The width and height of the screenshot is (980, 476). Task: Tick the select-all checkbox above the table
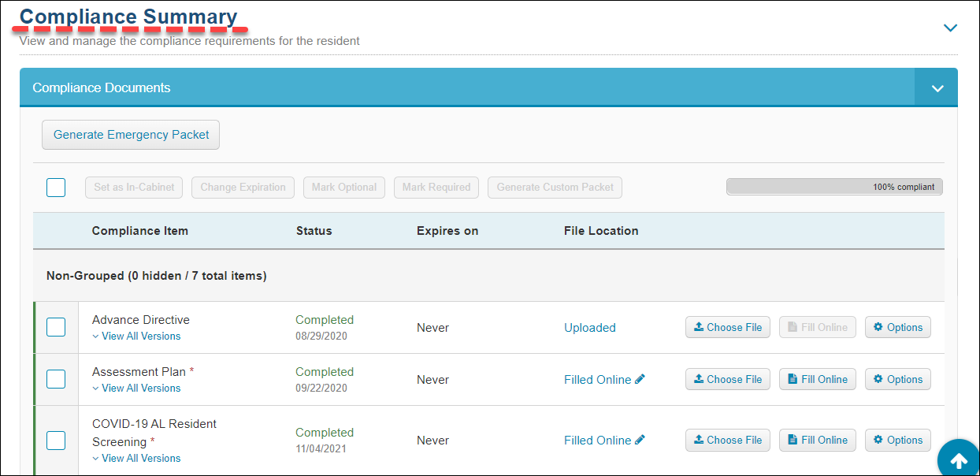(x=56, y=188)
